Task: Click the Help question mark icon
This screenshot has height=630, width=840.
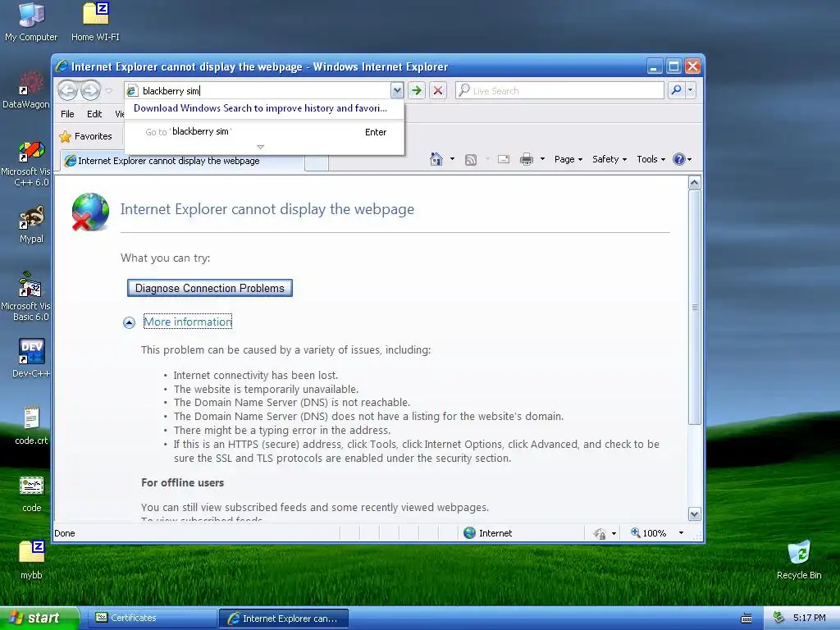Action: (678, 159)
